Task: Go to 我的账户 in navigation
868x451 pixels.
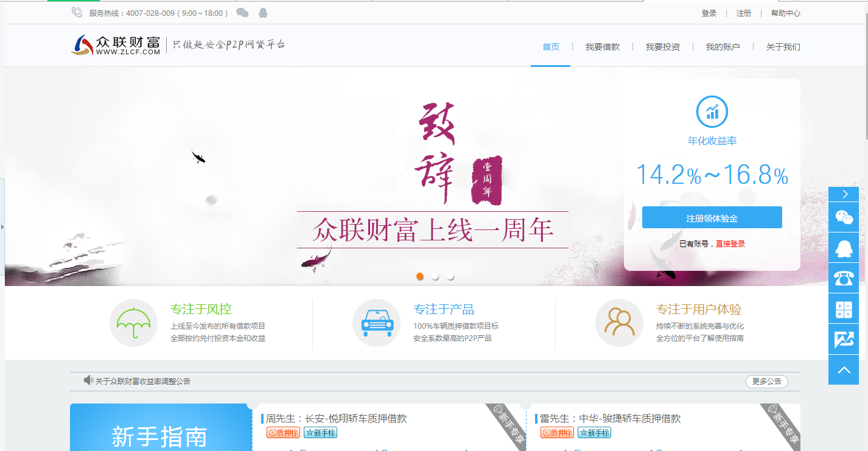Action: [x=723, y=47]
